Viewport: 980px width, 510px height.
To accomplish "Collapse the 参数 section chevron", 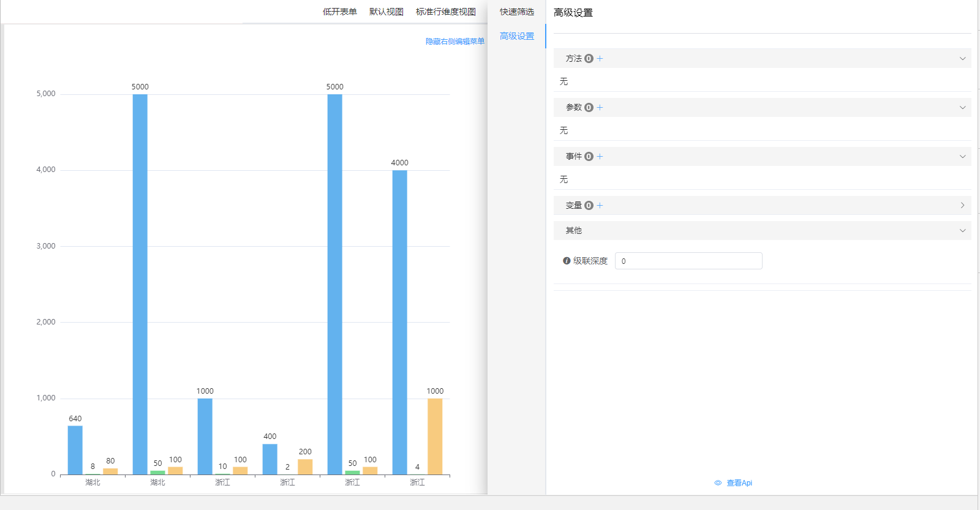I will (962, 108).
